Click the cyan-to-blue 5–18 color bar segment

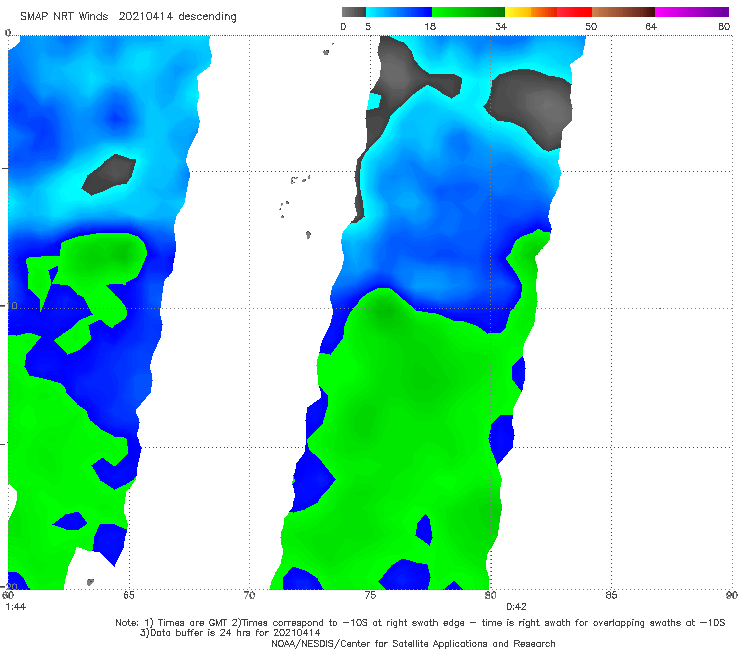pyautogui.click(x=399, y=12)
